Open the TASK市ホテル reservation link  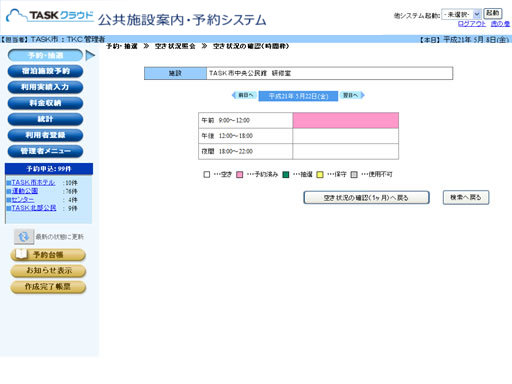click(33, 182)
